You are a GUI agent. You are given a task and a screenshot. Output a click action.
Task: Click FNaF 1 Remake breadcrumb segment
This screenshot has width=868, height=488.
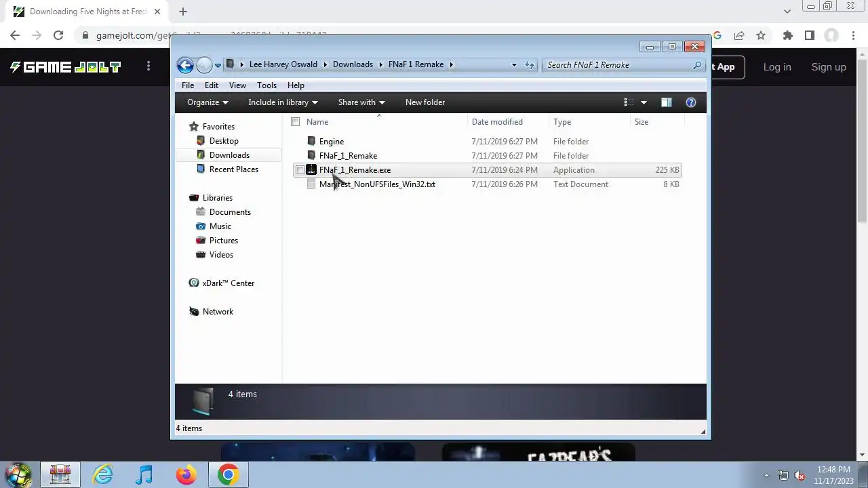tap(416, 64)
